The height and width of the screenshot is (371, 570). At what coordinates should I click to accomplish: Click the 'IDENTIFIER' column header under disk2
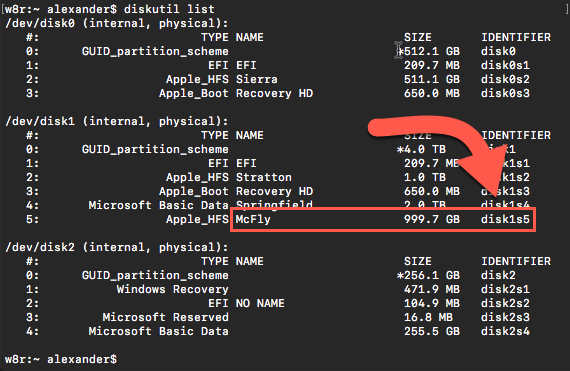(x=516, y=261)
